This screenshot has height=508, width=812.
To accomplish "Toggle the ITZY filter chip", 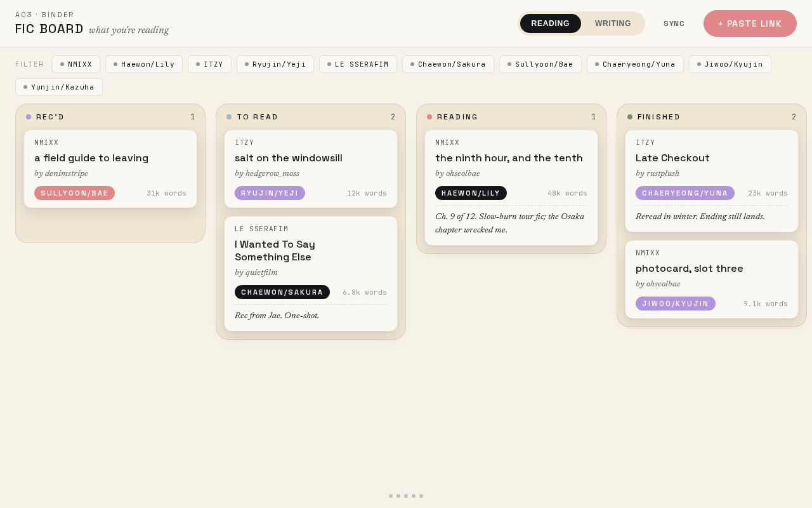I will click(209, 64).
